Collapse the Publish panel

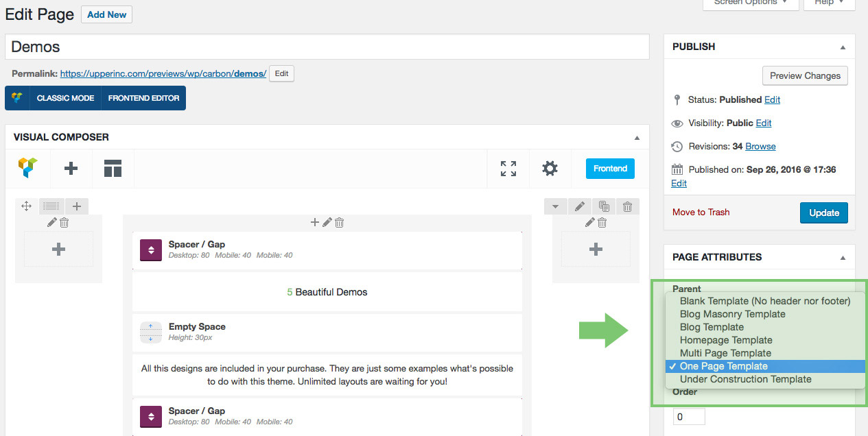pos(843,47)
